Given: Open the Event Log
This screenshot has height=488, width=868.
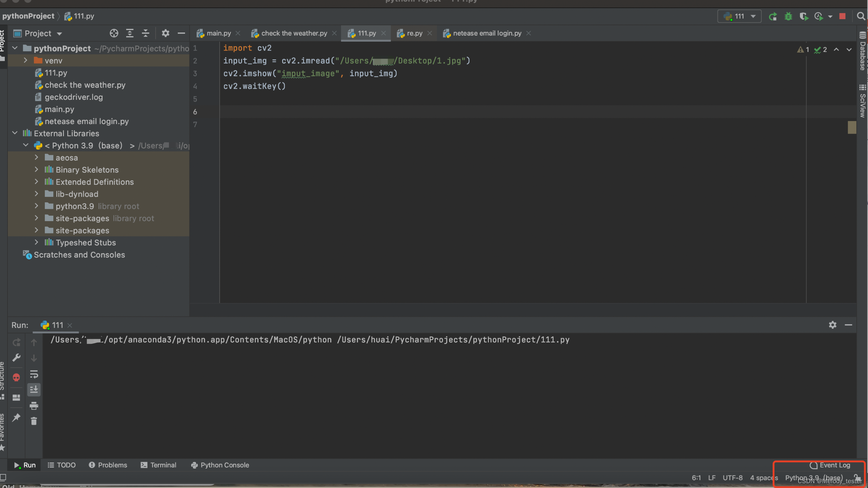Looking at the screenshot, I should coord(830,465).
